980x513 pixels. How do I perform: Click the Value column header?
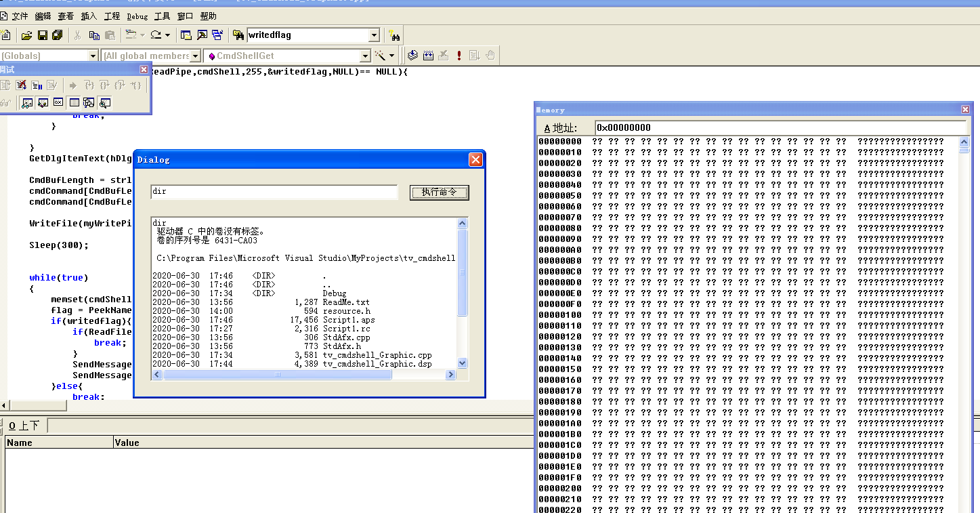(x=324, y=443)
